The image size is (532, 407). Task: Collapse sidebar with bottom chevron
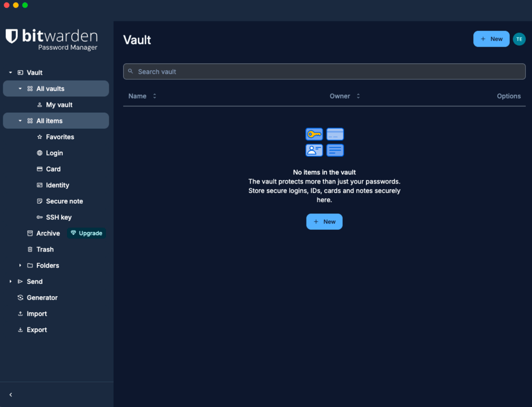(x=11, y=395)
